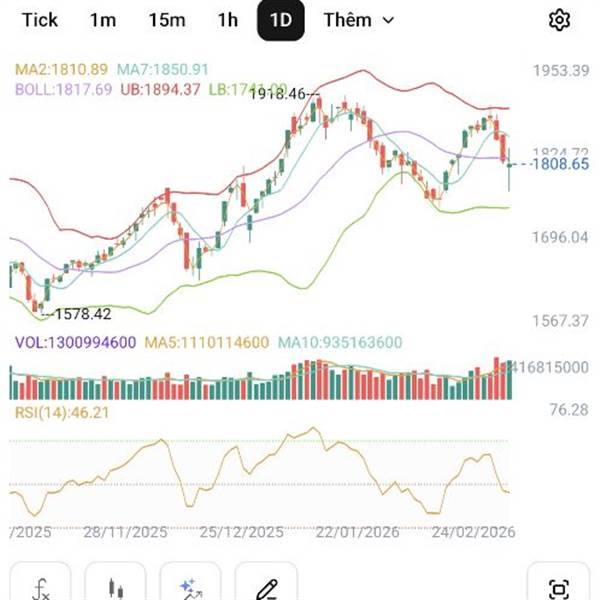Switch to the Tick timeframe tab
Viewport: 600px width, 600px height.
click(x=40, y=20)
